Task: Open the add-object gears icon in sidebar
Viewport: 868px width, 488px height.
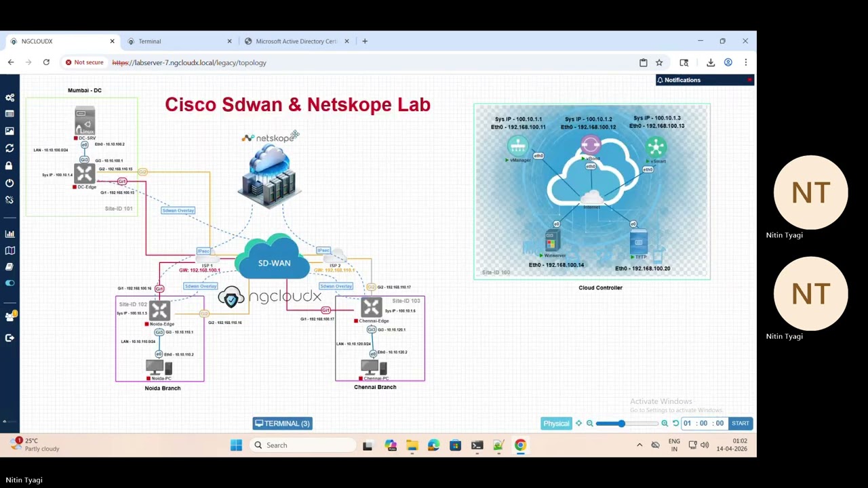Action: point(9,98)
